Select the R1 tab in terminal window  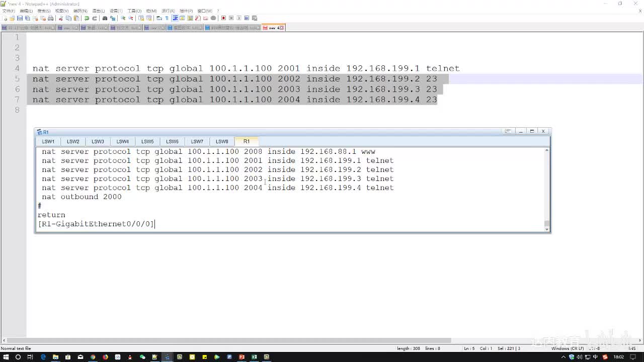tap(247, 141)
